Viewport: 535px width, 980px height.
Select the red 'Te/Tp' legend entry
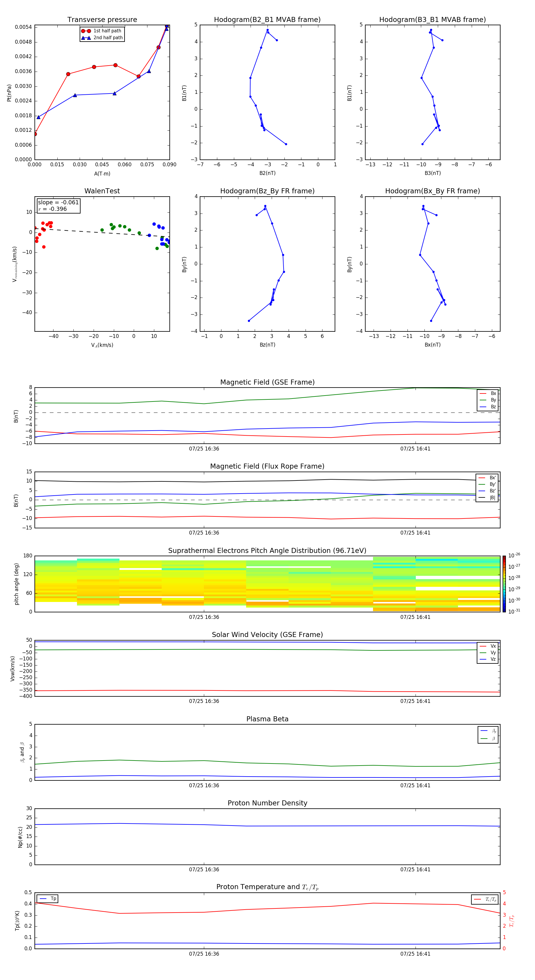pos(485,899)
